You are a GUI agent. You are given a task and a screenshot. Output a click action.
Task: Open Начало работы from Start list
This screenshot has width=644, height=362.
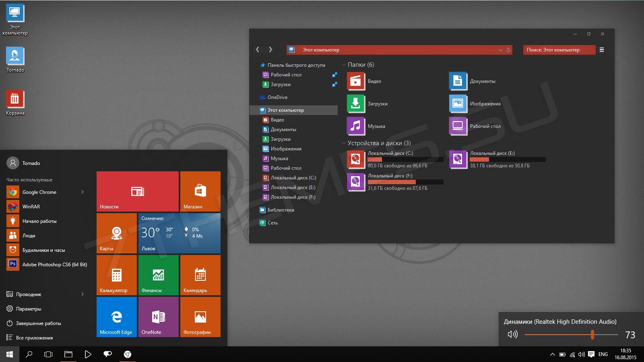coord(46,221)
